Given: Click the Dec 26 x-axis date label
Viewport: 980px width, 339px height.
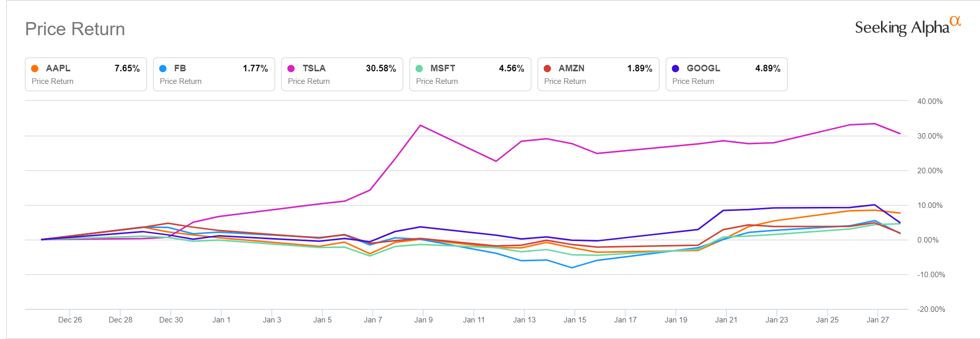Looking at the screenshot, I should (70, 320).
